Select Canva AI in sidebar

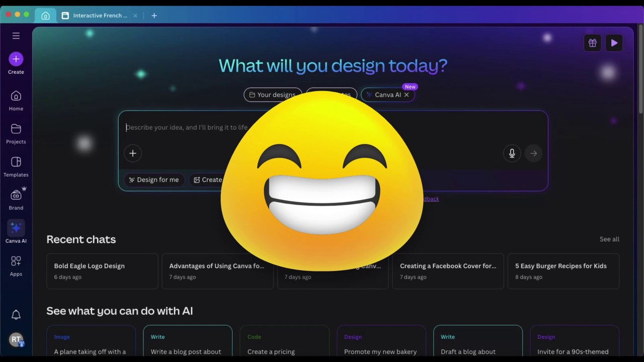click(16, 233)
